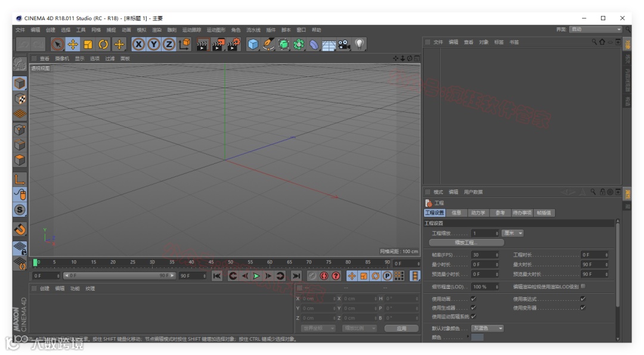
Task: Click the 颜色 swatch in project settings
Action: point(478,338)
